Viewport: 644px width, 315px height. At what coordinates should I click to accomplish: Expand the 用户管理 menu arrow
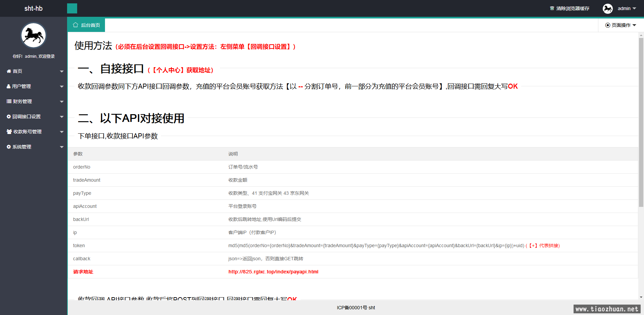tap(62, 86)
